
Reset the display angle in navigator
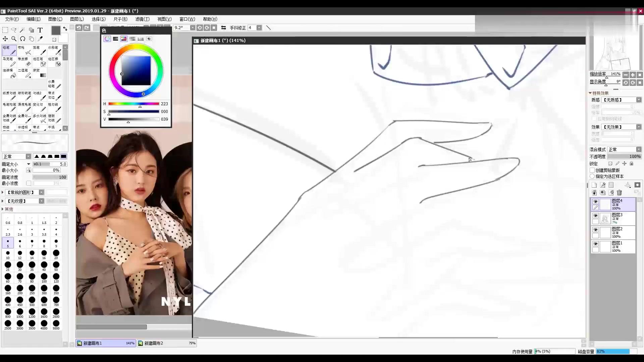[640, 82]
